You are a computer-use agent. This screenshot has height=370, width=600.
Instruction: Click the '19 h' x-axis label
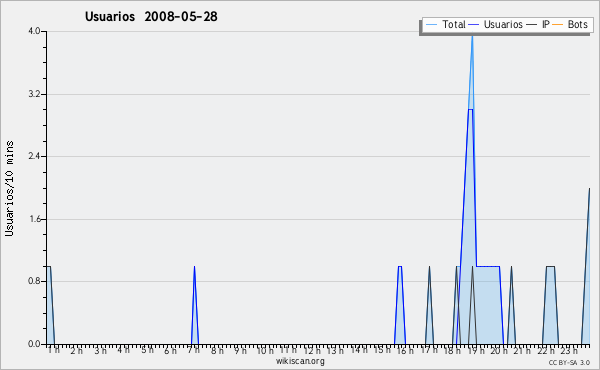click(476, 350)
